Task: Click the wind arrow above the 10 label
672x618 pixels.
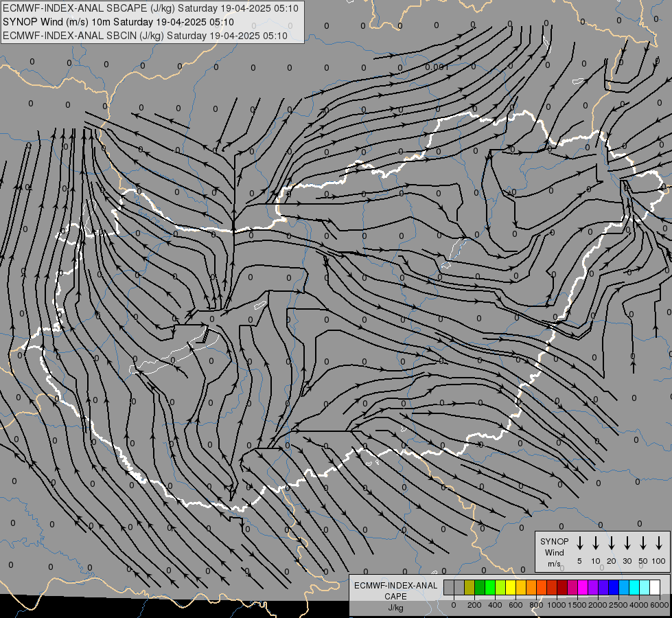Action: tap(596, 543)
